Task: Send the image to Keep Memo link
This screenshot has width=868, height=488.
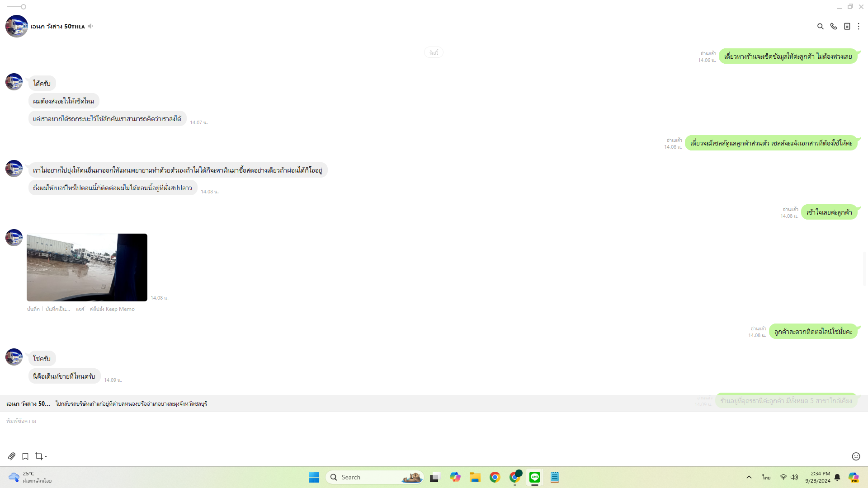Action: click(112, 309)
